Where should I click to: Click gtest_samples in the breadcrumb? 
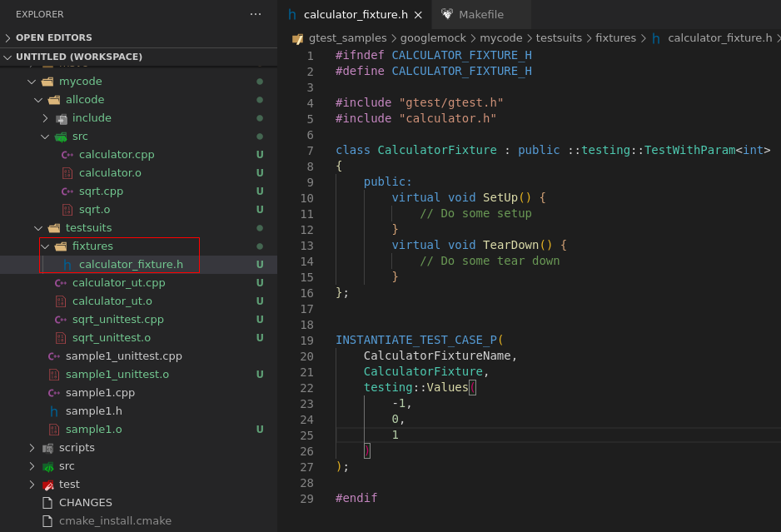pos(347,38)
